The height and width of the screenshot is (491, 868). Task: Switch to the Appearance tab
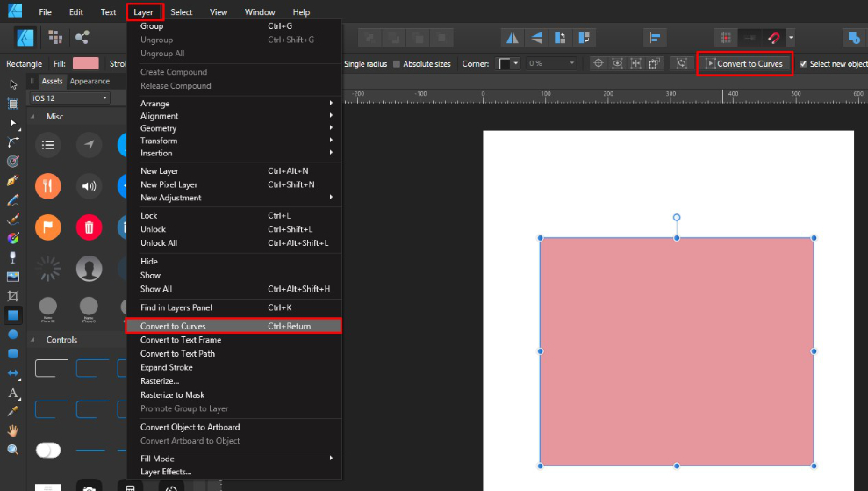[x=90, y=81]
